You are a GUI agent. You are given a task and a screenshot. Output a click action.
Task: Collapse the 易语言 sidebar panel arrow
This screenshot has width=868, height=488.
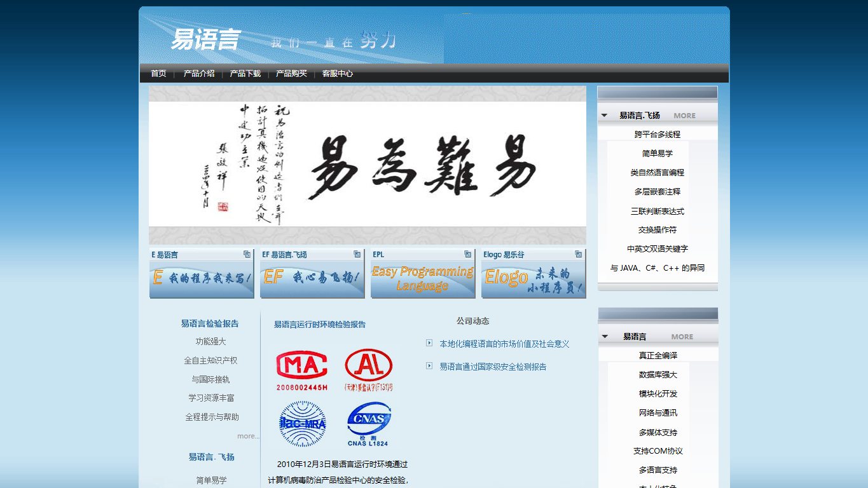[605, 337]
